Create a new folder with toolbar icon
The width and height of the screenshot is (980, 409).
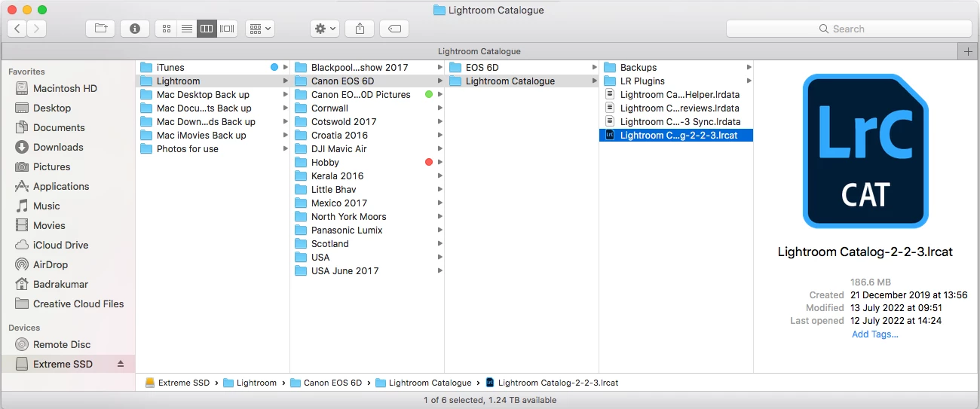coord(100,29)
